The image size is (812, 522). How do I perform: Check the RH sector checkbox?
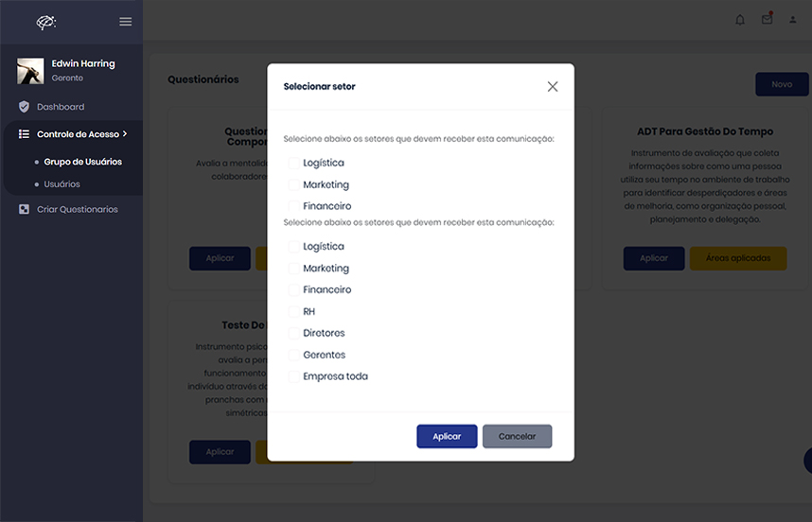(x=293, y=312)
